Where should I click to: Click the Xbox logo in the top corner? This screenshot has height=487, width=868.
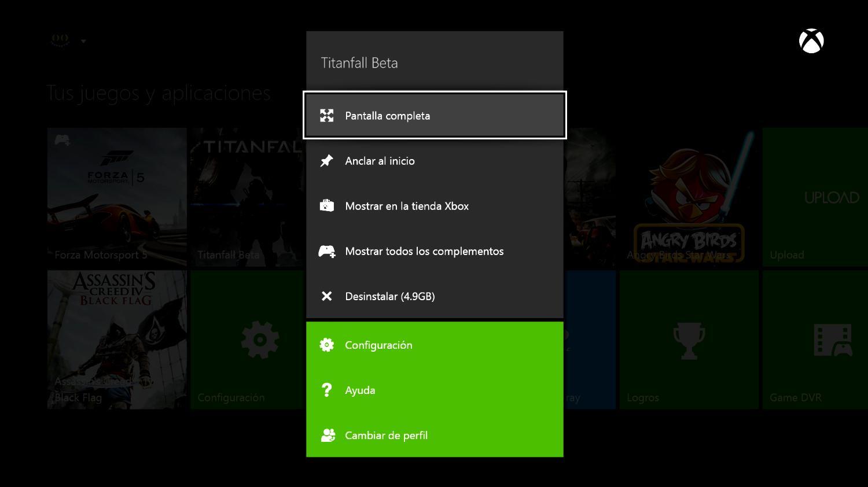811,41
